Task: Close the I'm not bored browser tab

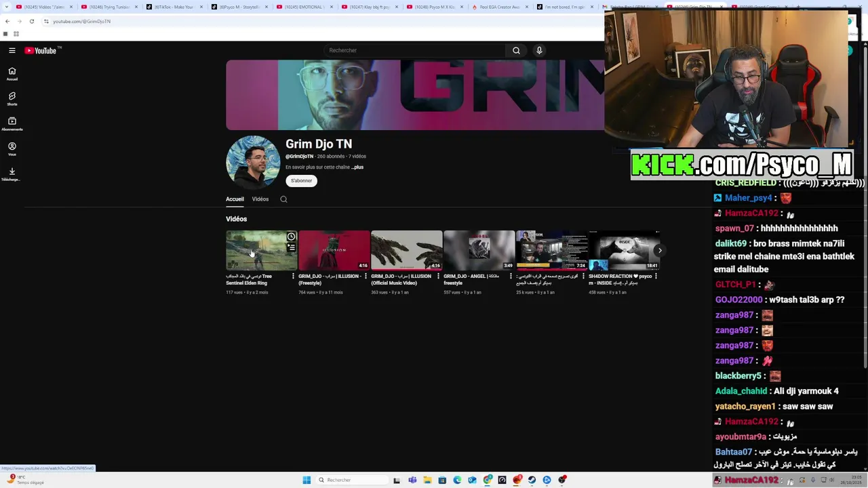Action: click(x=591, y=7)
